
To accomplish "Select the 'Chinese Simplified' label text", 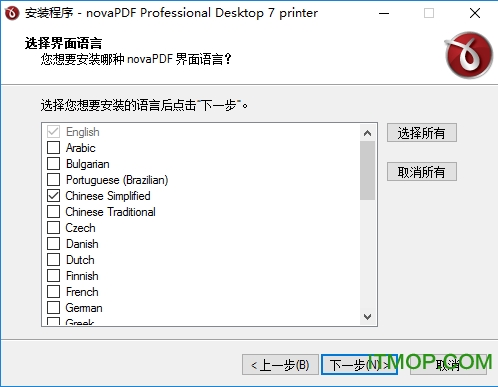I will [108, 196].
